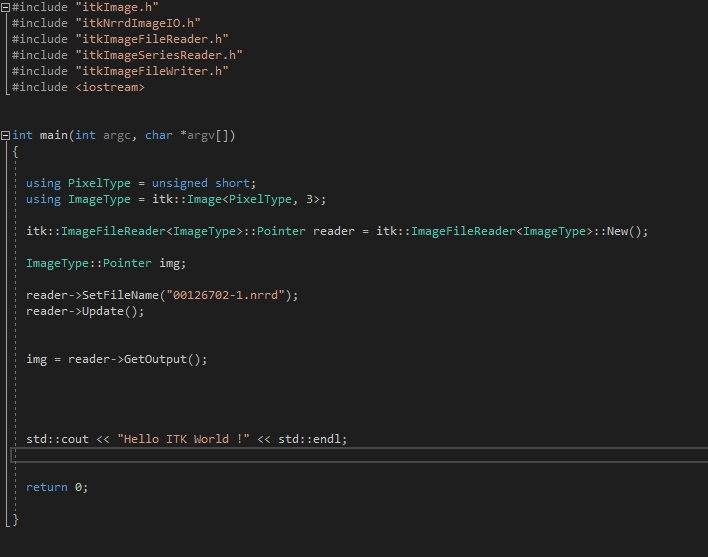Click "unsigned short" type text
This screenshot has height=557, width=708.
tap(200, 183)
